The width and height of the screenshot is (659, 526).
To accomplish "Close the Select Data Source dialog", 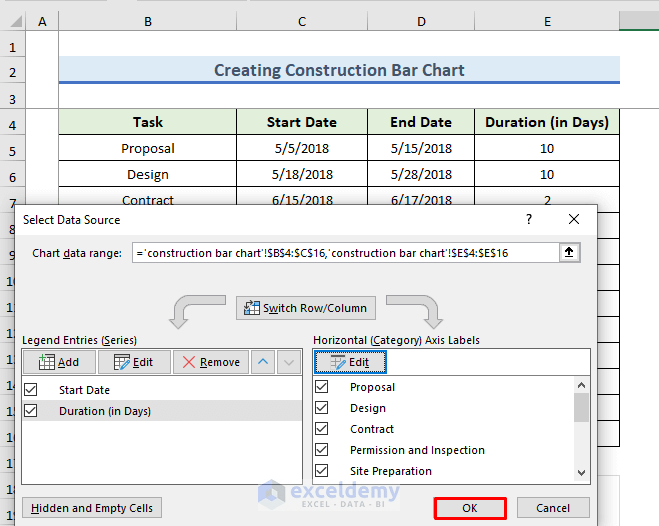I will pyautogui.click(x=574, y=219).
